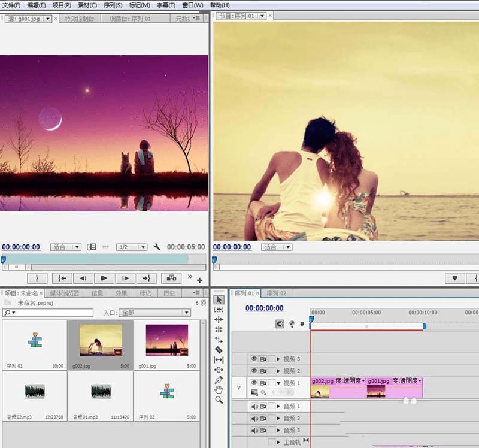Image resolution: width=479 pixels, height=448 pixels.
Task: Collapse the 视频 1 track triangle
Action: [278, 383]
